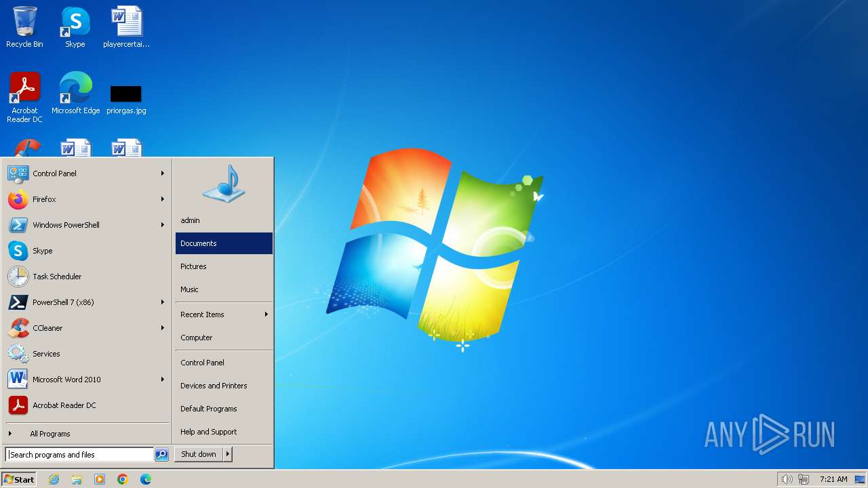The width and height of the screenshot is (868, 488).
Task: Open the Recycle Bin desktop icon
Action: (24, 27)
